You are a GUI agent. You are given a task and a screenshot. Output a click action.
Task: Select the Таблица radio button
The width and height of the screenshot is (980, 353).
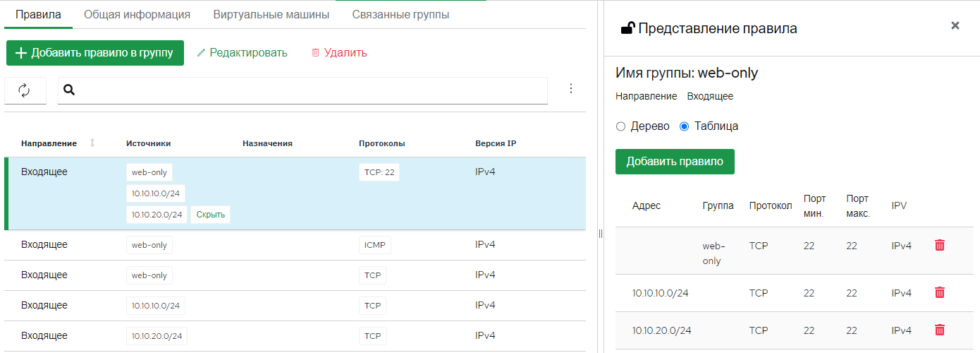click(684, 126)
